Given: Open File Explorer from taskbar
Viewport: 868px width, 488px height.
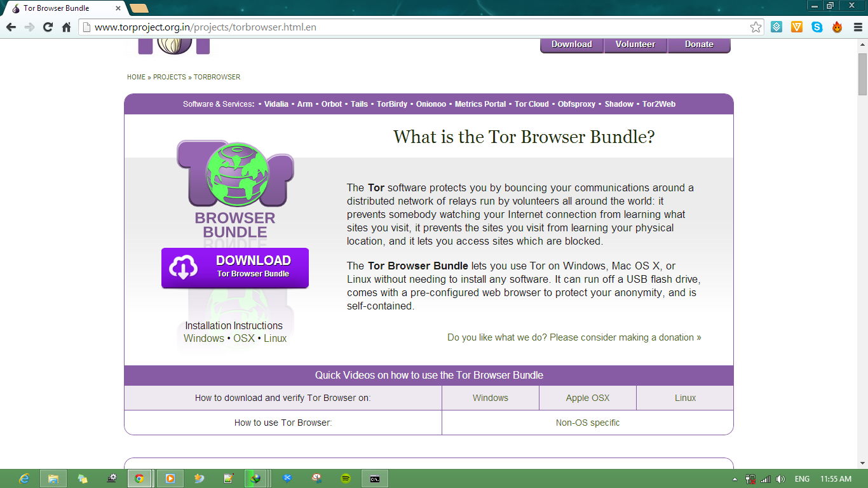Looking at the screenshot, I should pos(53,478).
